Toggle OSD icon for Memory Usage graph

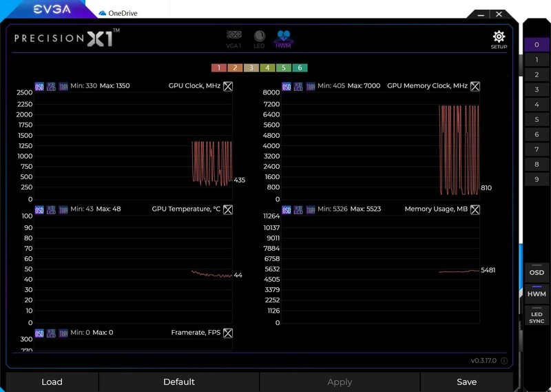(287, 209)
